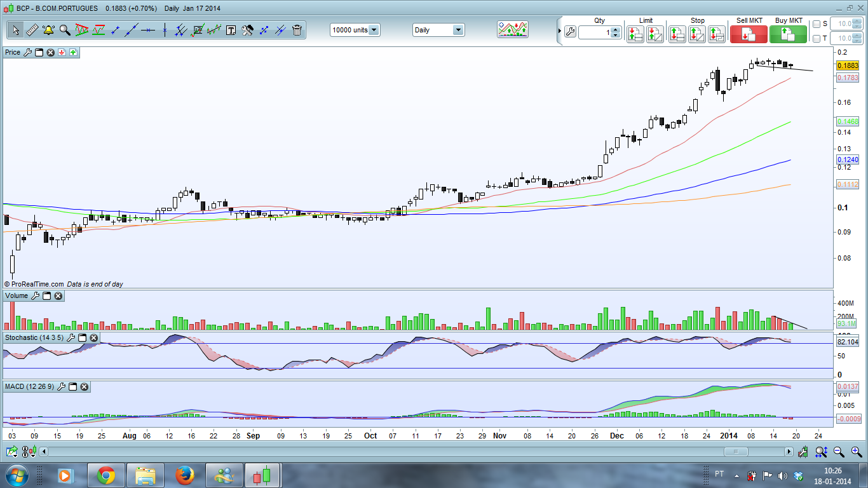Viewport: 868px width, 488px height.
Task: Activate the magnifying glass zoom tool
Action: (65, 30)
